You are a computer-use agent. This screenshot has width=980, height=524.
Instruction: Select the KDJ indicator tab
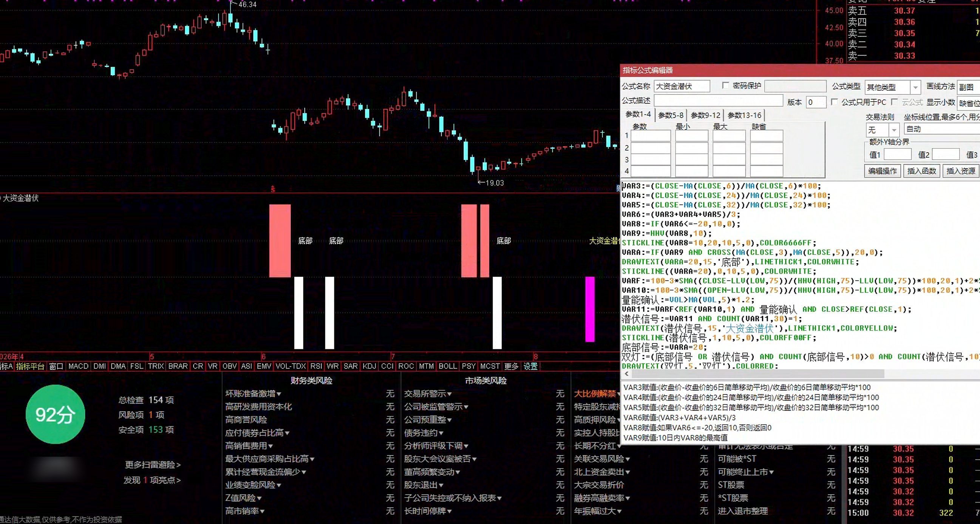point(369,366)
